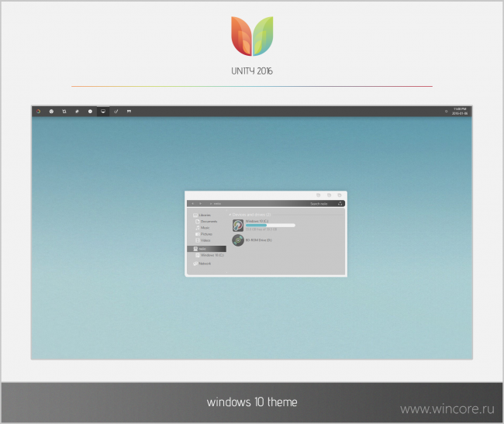The width and height of the screenshot is (504, 424).
Task: Click the BD-ROM Drive disc icon
Action: (x=238, y=240)
